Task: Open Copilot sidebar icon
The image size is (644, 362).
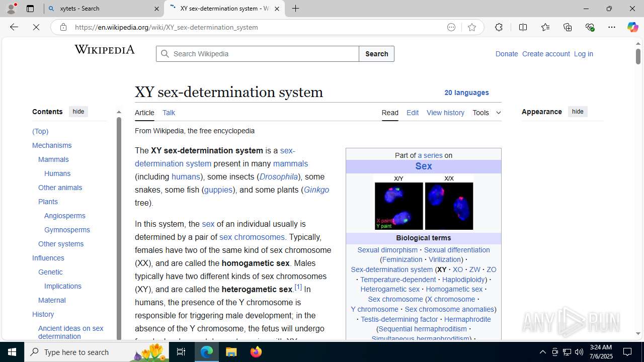Action: click(632, 27)
